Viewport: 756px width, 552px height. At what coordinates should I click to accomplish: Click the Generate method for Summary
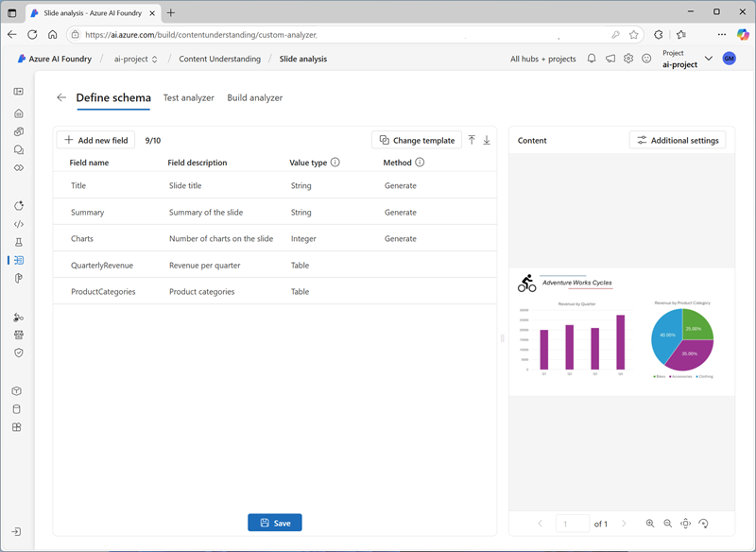pos(400,212)
